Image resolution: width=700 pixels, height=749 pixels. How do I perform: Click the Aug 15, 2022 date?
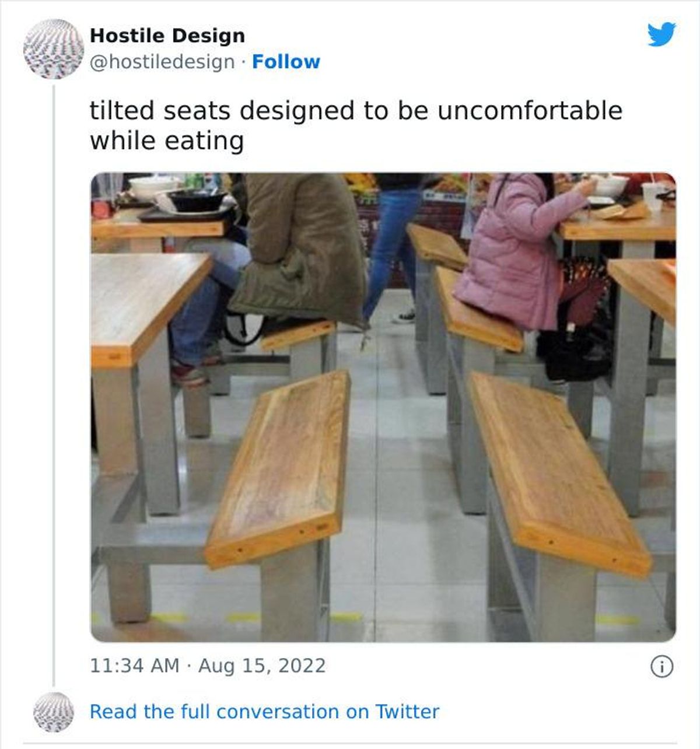(x=262, y=666)
